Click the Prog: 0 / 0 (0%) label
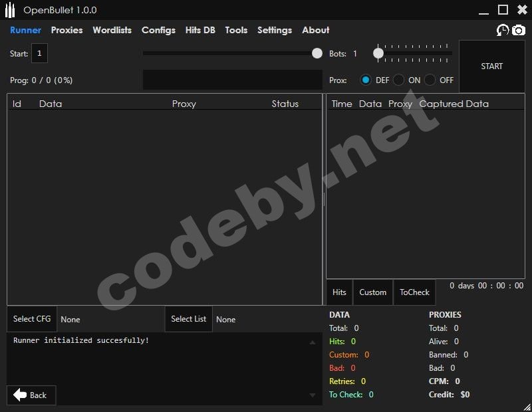This screenshot has height=412, width=532. 41,80
